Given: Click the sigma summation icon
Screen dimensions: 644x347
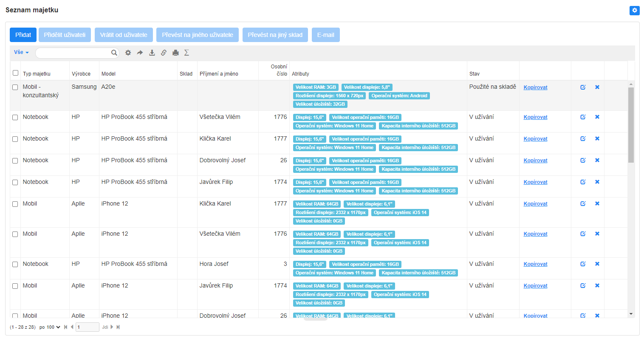Looking at the screenshot, I should [x=186, y=53].
